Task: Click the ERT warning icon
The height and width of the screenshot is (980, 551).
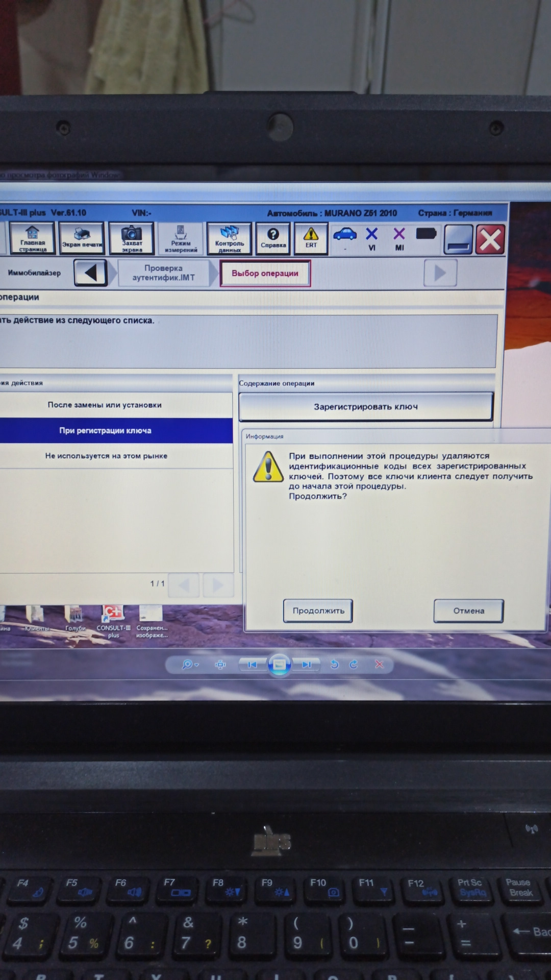Action: [x=311, y=238]
